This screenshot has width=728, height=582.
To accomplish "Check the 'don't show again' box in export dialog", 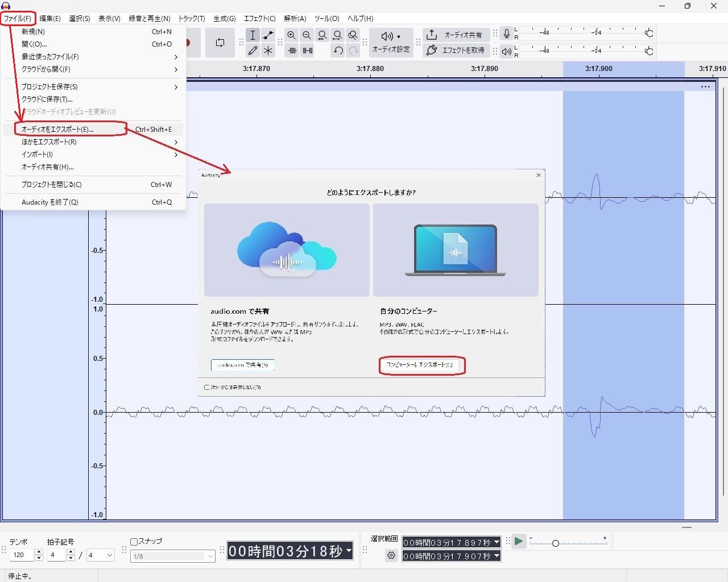I will point(207,387).
